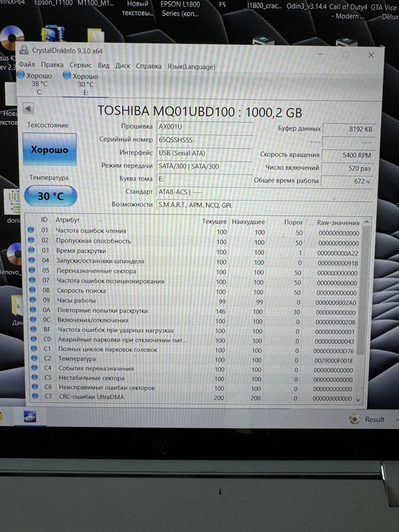Viewport: 399px width, 532px height.
Task: Click the 30 °C temperature indicator
Action: 51,196
